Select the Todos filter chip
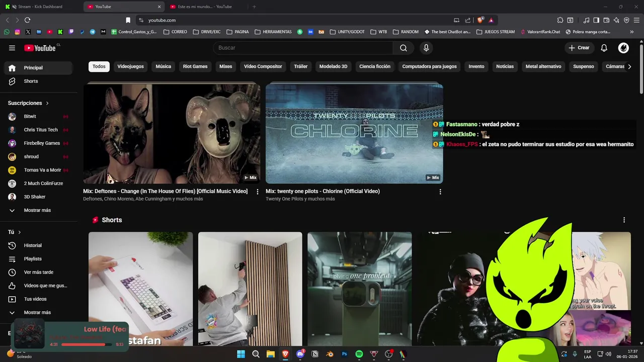Viewport: 644px width, 362px height. point(99,66)
